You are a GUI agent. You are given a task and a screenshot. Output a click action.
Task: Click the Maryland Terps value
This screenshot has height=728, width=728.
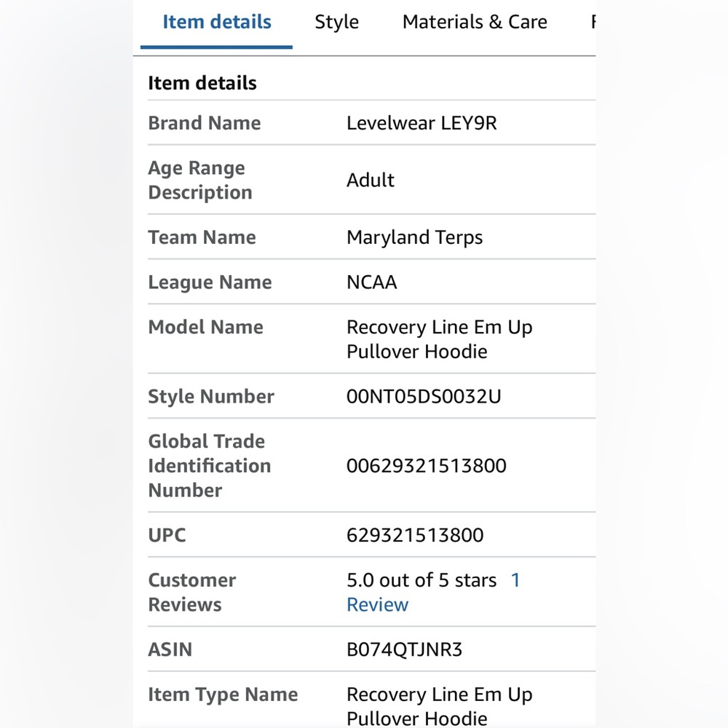(x=415, y=237)
